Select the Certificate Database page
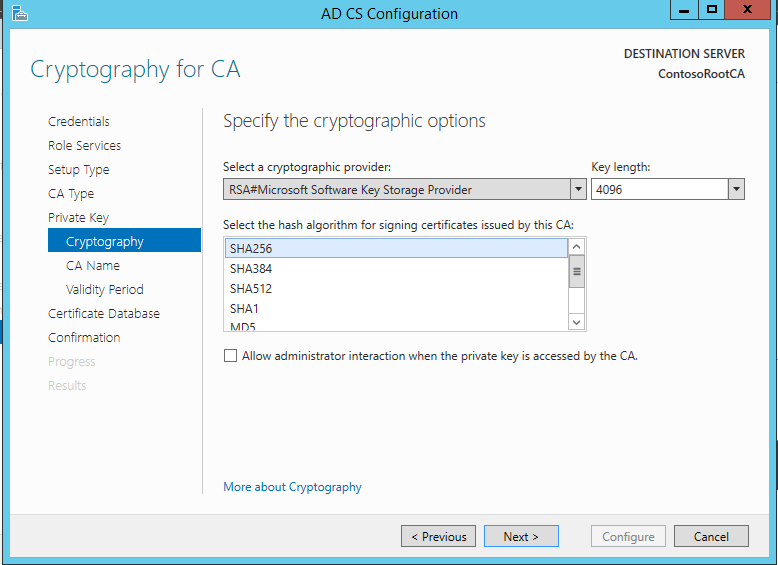This screenshot has height=565, width=778. pos(104,314)
